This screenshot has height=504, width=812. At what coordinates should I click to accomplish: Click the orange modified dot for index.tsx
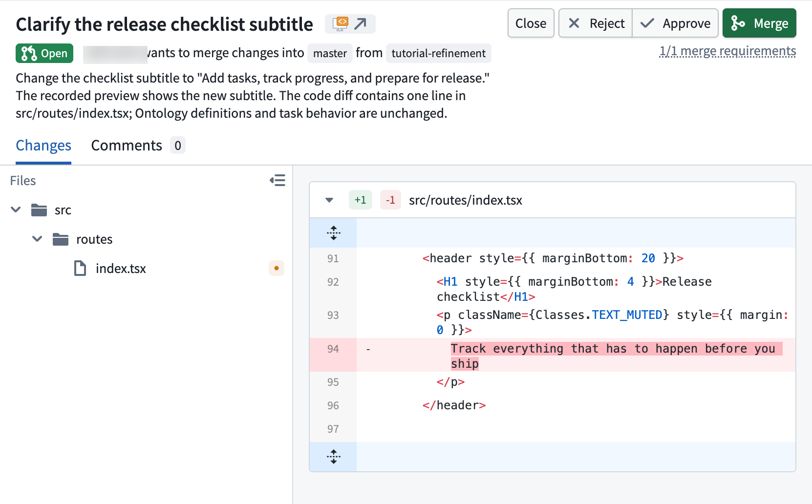277,268
